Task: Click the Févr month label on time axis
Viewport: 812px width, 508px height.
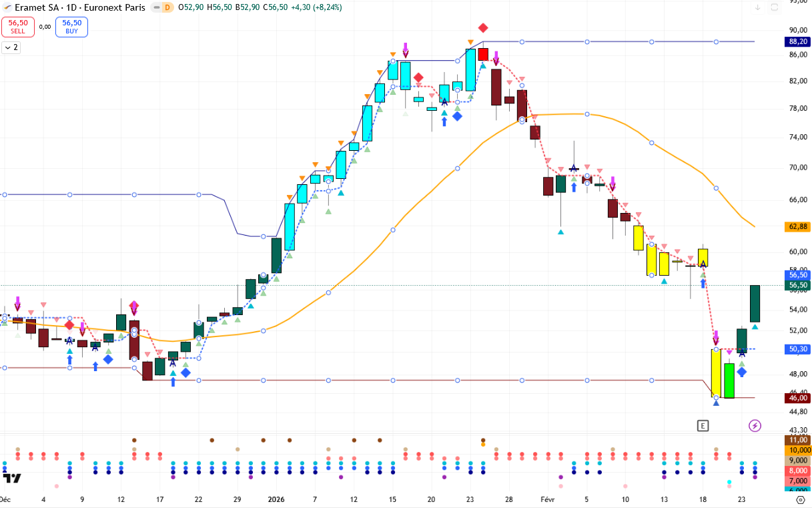Action: [547, 499]
